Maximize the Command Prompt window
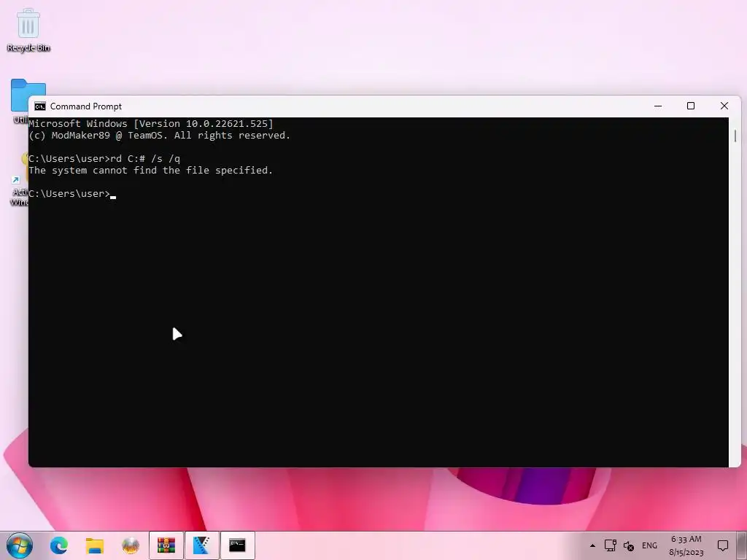Screen dimensions: 747x560 (x=691, y=106)
